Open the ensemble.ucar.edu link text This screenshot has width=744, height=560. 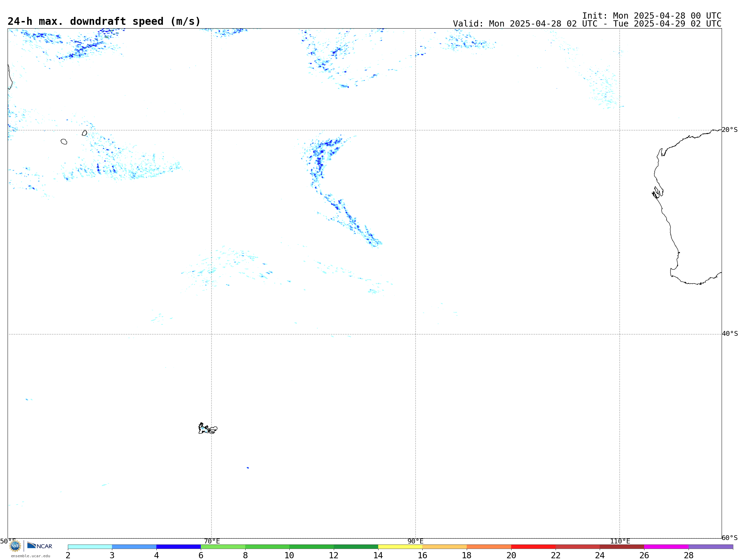coord(31,556)
